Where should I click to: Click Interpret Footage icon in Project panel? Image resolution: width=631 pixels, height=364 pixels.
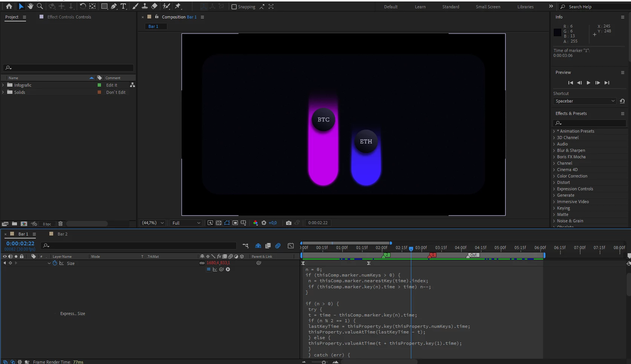[x=5, y=224]
